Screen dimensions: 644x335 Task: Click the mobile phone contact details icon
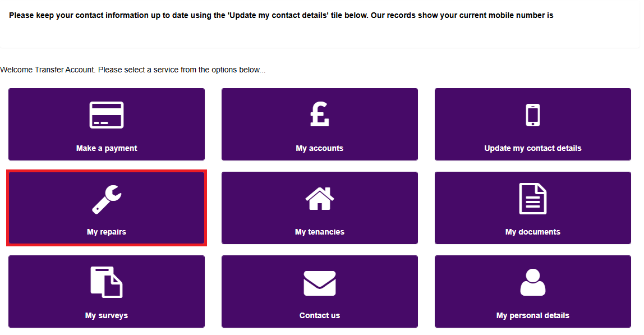pyautogui.click(x=532, y=114)
